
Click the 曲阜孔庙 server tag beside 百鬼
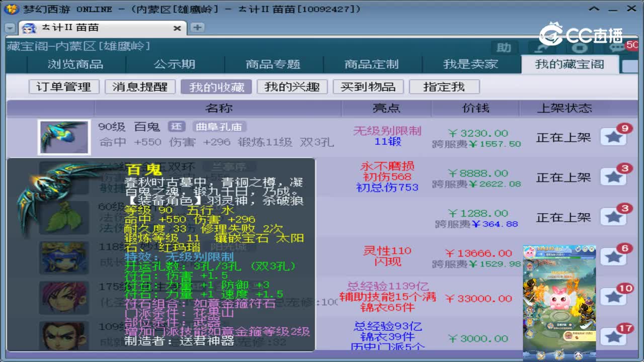(x=219, y=127)
